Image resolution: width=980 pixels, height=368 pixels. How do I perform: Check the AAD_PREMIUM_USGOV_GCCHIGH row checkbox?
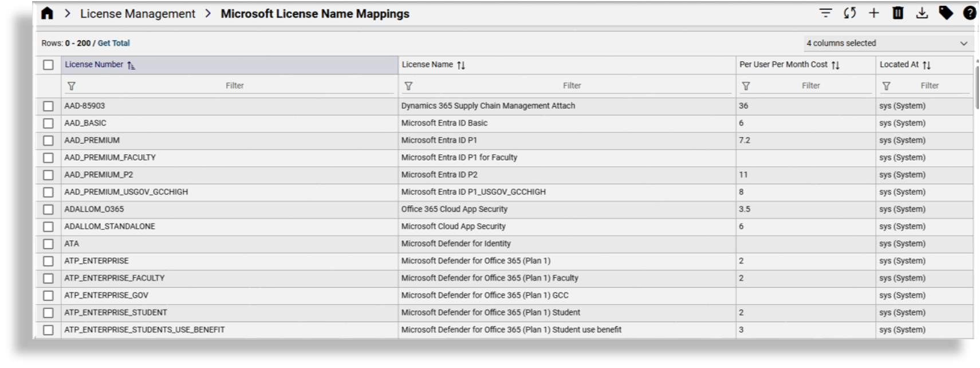pyautogui.click(x=49, y=192)
